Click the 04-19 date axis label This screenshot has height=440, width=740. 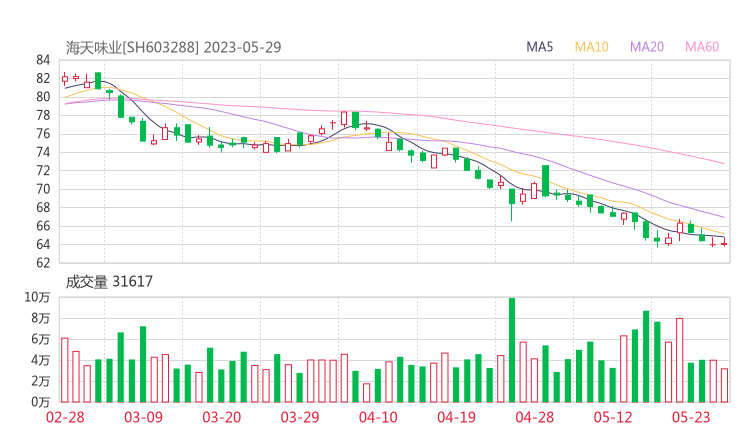tap(456, 417)
